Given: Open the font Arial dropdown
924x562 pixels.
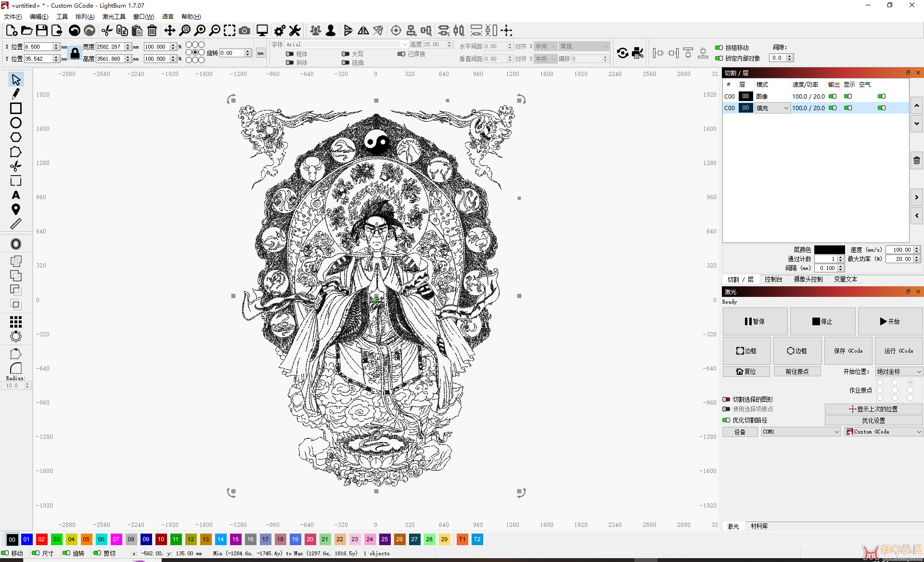Looking at the screenshot, I should pyautogui.click(x=347, y=44).
